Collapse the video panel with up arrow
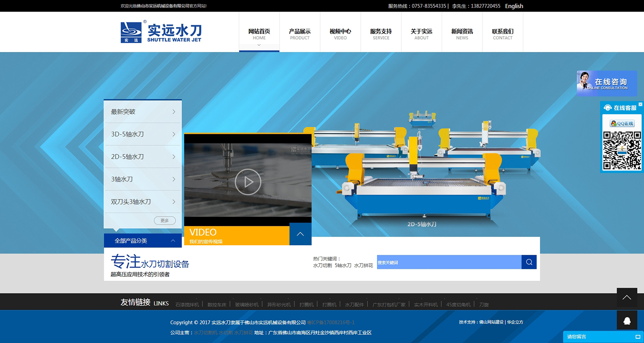644x343 pixels. point(300,234)
